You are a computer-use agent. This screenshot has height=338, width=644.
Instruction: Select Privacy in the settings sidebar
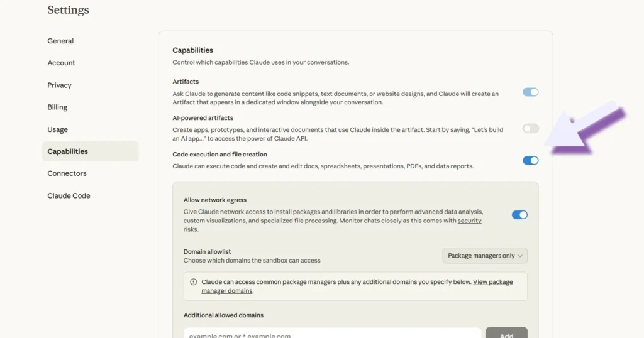(x=59, y=85)
